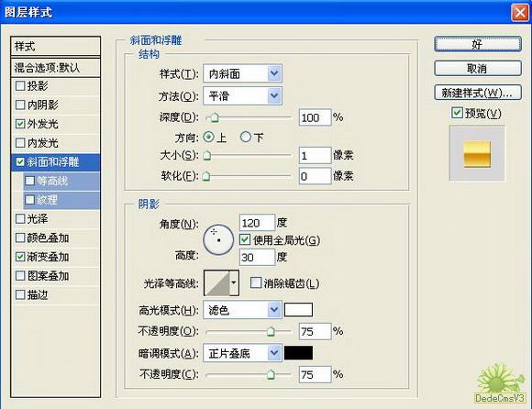
Task: Click the 新建样式(W)... button
Action: [478, 93]
